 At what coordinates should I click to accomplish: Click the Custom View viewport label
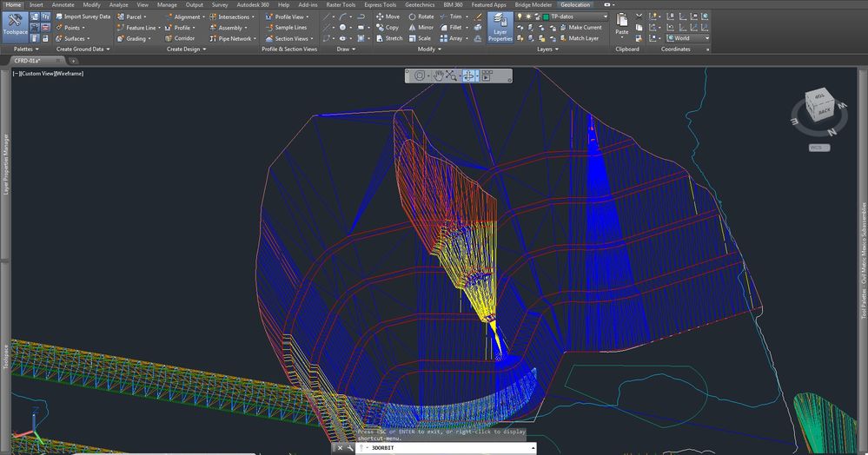tap(37, 74)
